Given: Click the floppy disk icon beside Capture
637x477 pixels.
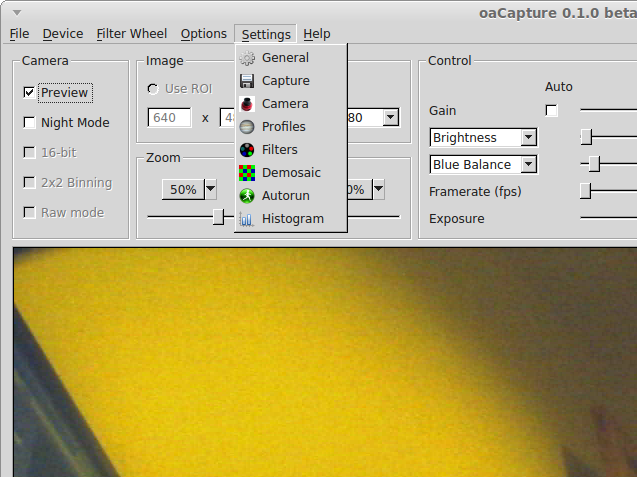Looking at the screenshot, I should pos(247,81).
